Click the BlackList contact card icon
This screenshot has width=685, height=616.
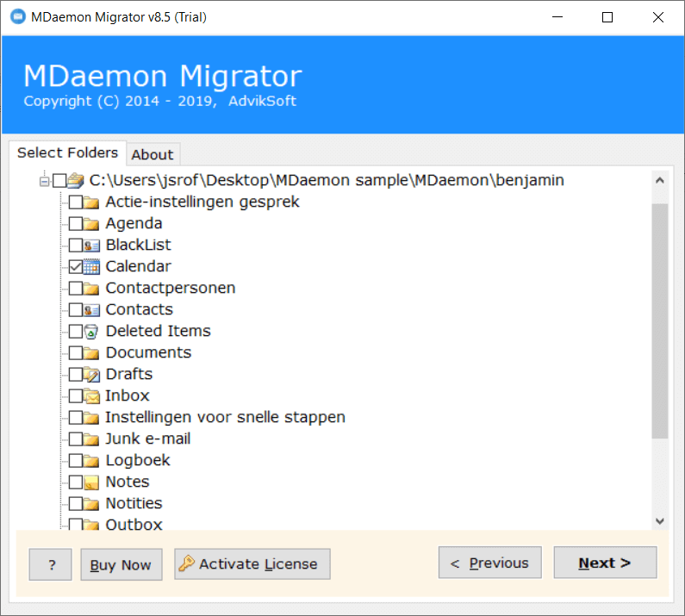point(91,246)
